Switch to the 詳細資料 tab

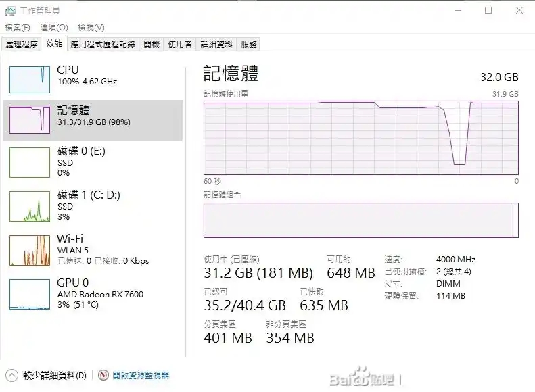tap(216, 45)
